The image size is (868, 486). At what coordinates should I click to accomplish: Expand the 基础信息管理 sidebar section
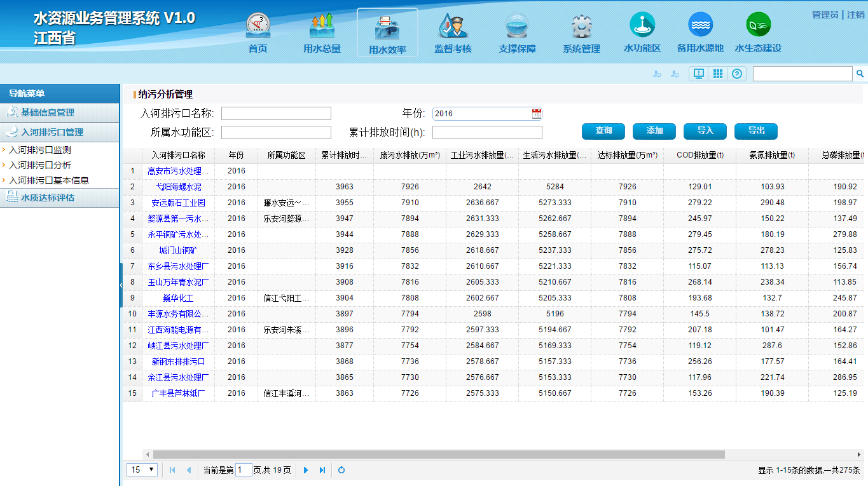[60, 112]
